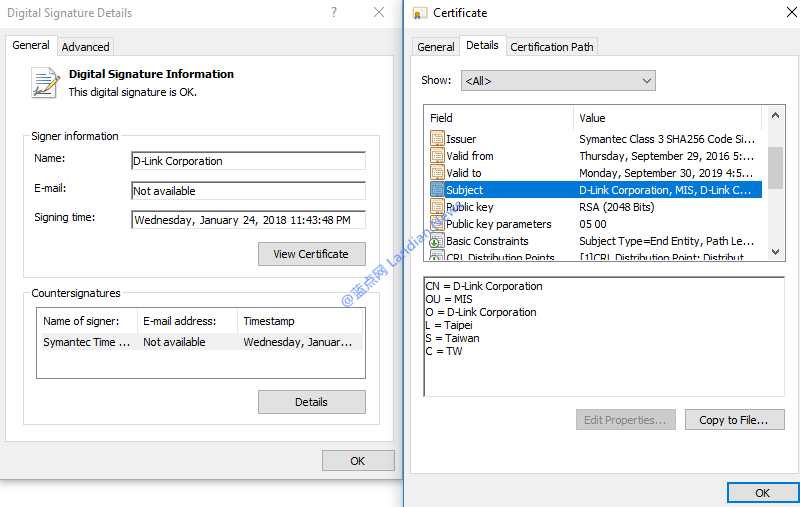Click the Certificate window title icon
Viewport: 800px width, 507px height.
coord(419,13)
